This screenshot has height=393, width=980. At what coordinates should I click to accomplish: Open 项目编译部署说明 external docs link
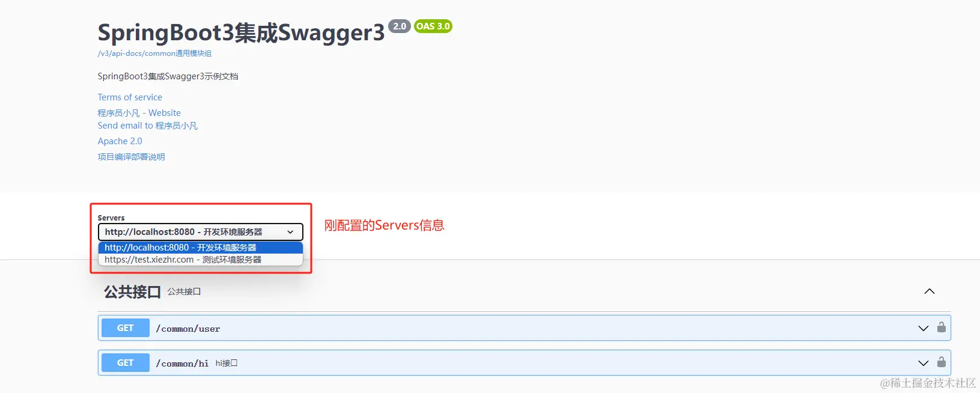tap(132, 157)
